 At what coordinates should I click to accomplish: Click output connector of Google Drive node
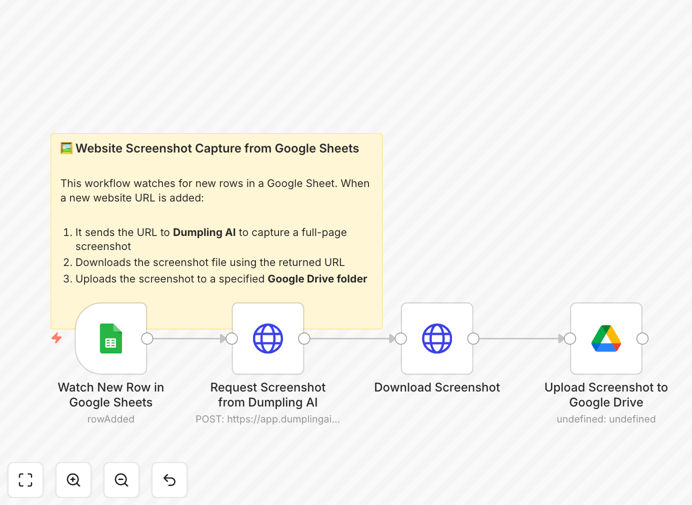point(643,339)
